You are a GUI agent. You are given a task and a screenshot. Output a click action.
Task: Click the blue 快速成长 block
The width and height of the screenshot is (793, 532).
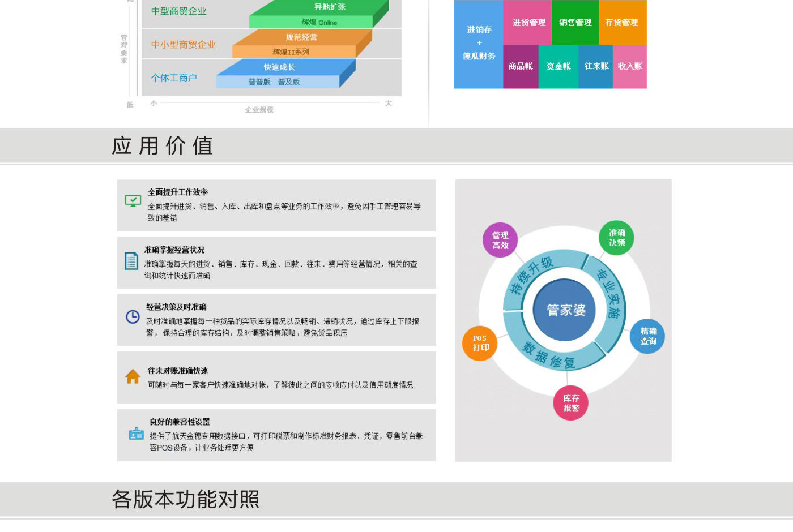(280, 67)
